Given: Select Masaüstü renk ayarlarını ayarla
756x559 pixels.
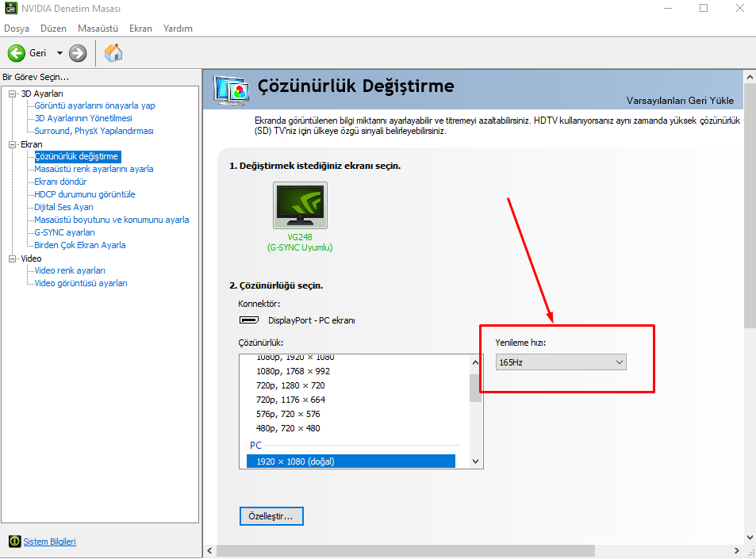Looking at the screenshot, I should [94, 169].
